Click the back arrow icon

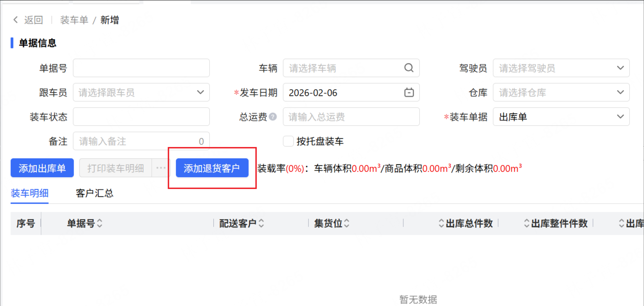[x=15, y=20]
